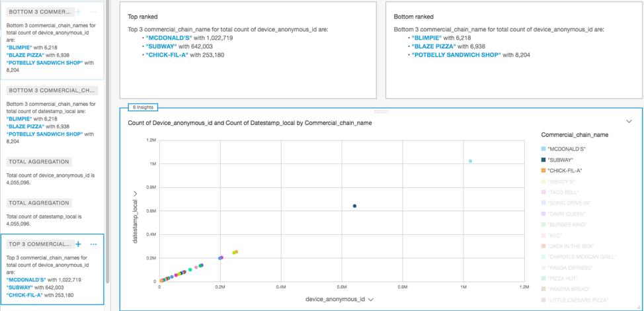Click the "Bottom ranked" card title
The height and width of the screenshot is (311, 644).
click(x=414, y=17)
